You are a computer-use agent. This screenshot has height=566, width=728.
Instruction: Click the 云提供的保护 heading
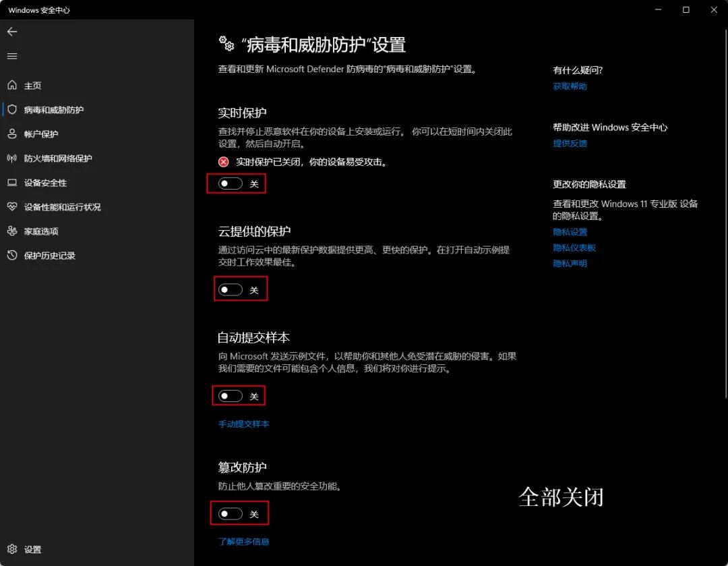tap(254, 231)
